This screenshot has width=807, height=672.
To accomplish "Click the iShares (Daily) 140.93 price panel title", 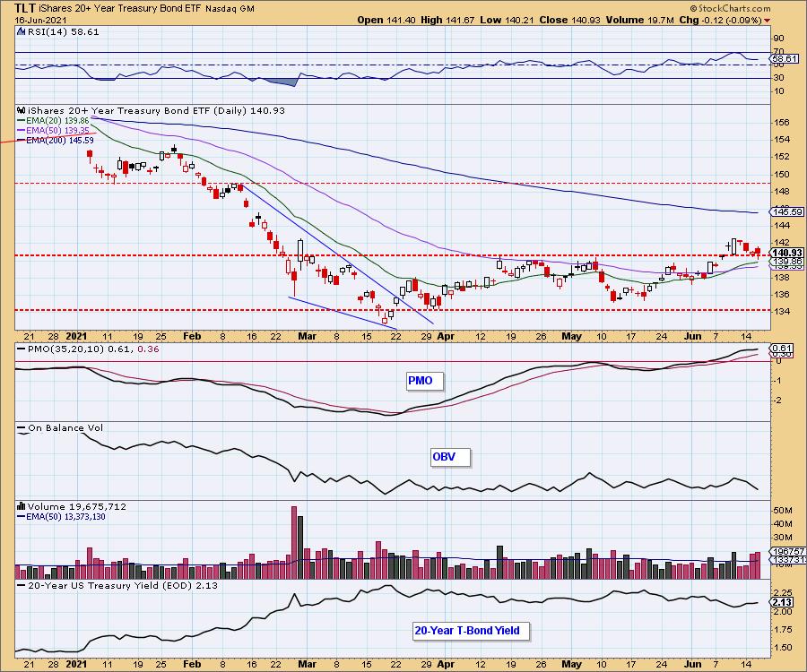I will click(x=156, y=110).
